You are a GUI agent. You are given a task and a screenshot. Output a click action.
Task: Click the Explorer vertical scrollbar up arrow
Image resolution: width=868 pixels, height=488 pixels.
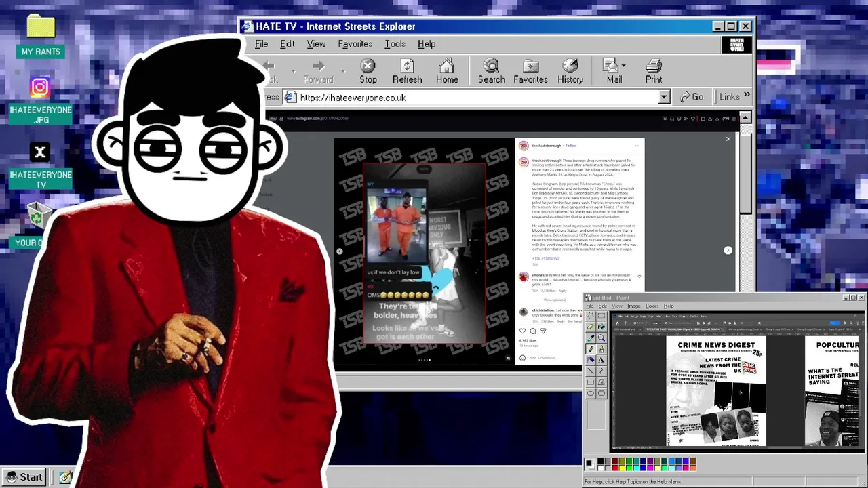point(745,118)
